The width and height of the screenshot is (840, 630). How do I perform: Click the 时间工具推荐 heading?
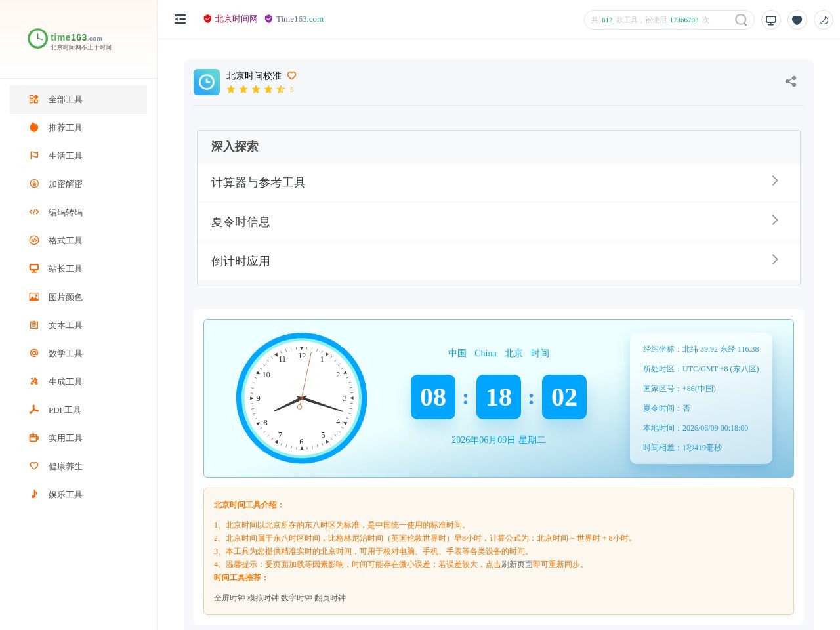click(241, 577)
